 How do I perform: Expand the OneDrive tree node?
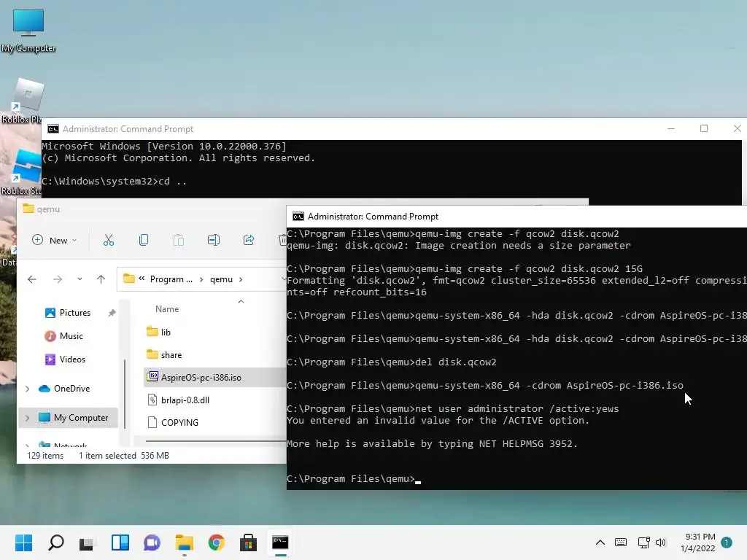[x=28, y=389]
